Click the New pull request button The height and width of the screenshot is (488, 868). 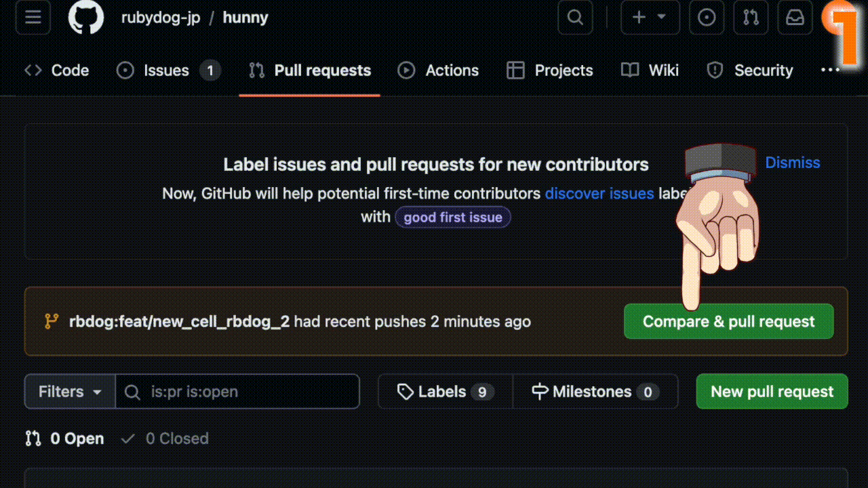772,392
